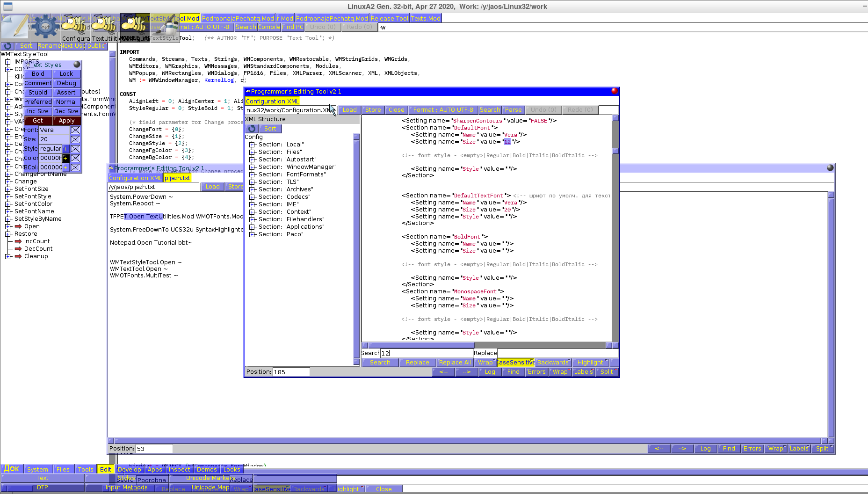Close Text Styles window via gray ball

pyautogui.click(x=77, y=65)
